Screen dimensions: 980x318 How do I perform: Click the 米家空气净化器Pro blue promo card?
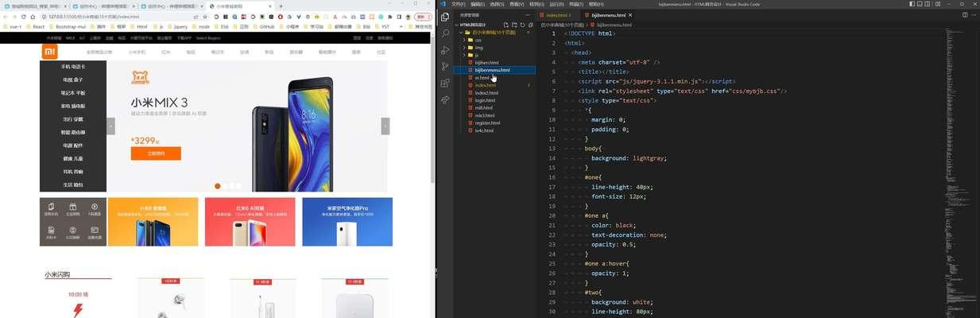(x=347, y=222)
